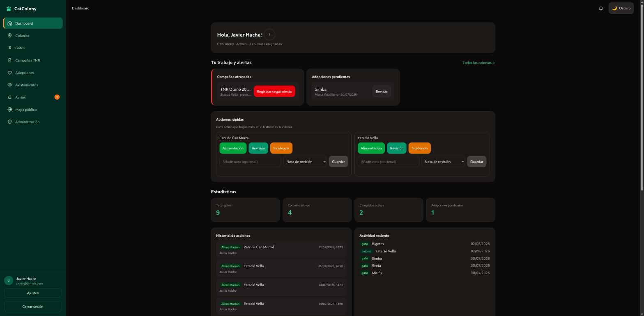Click the Administración shield icon
This screenshot has width=644, height=316.
10,122
